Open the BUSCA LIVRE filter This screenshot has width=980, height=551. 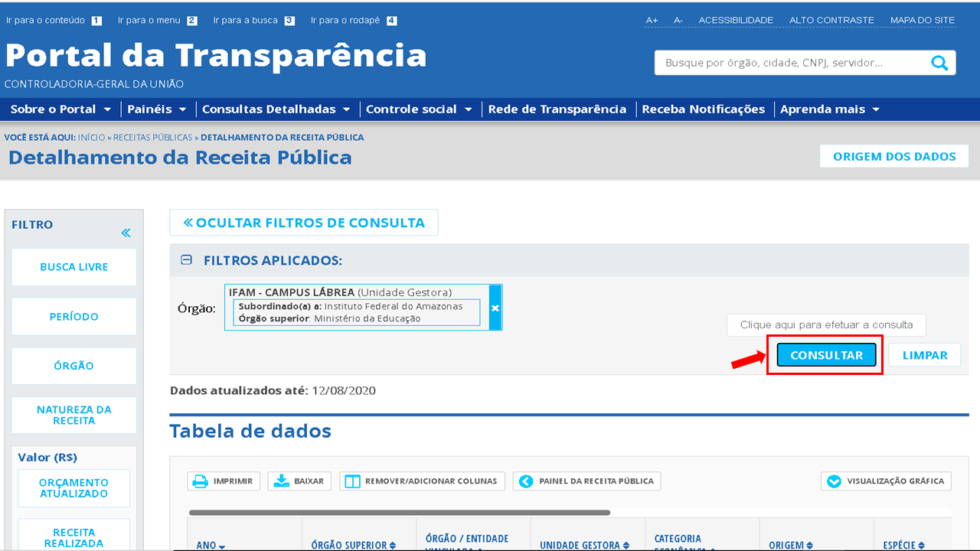[74, 267]
